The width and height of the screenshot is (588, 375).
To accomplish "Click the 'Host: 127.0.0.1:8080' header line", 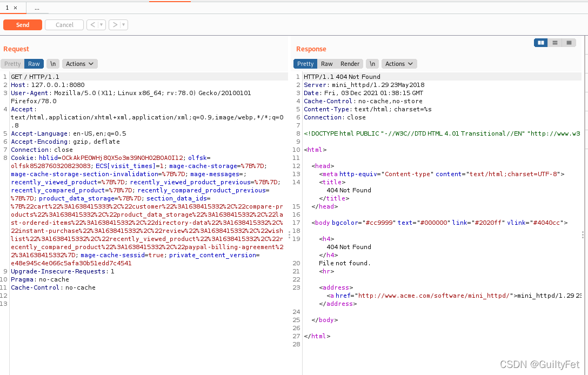I will pos(48,85).
